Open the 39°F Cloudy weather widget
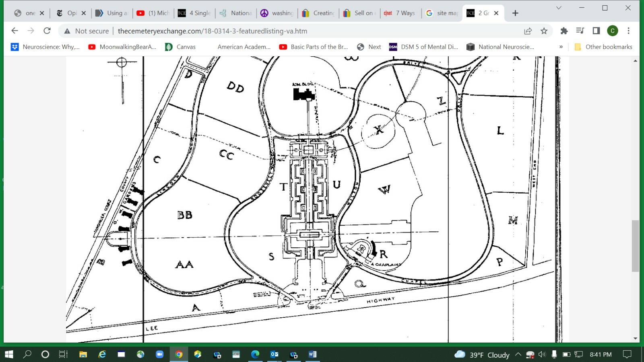The image size is (644, 362). click(x=482, y=354)
